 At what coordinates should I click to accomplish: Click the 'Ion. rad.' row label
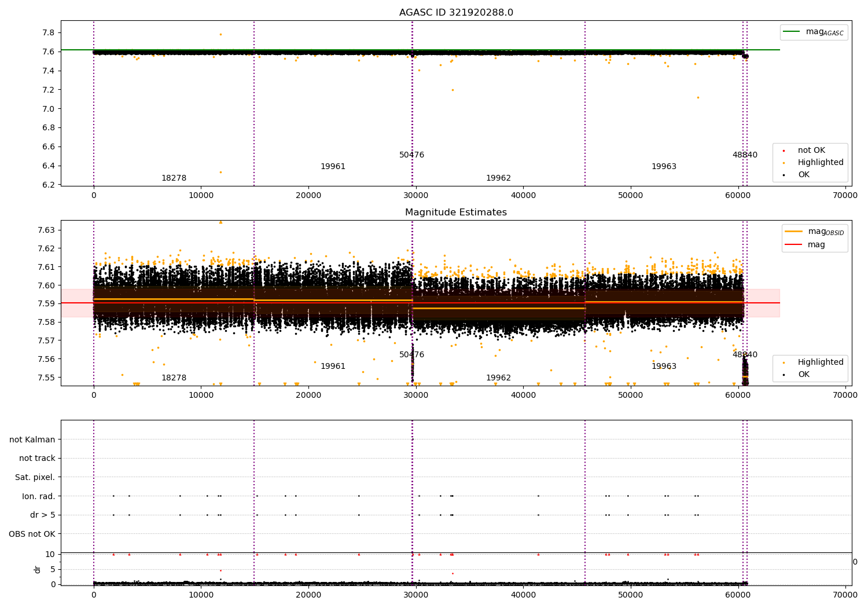click(x=39, y=496)
